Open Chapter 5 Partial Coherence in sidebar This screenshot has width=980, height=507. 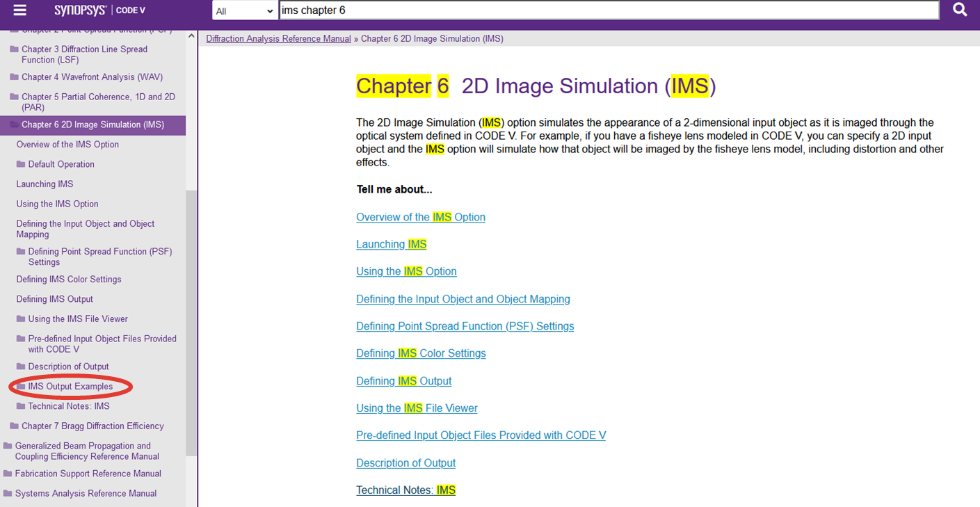tap(98, 102)
